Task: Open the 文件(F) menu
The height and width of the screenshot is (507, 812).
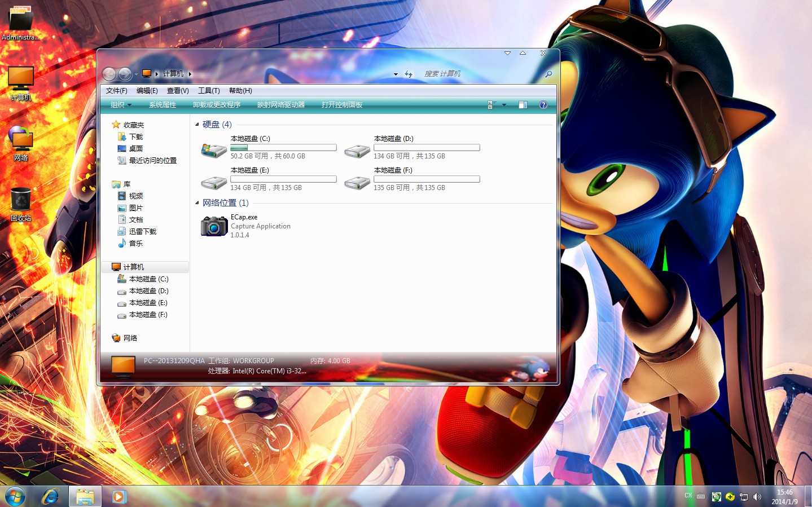Action: pyautogui.click(x=117, y=91)
